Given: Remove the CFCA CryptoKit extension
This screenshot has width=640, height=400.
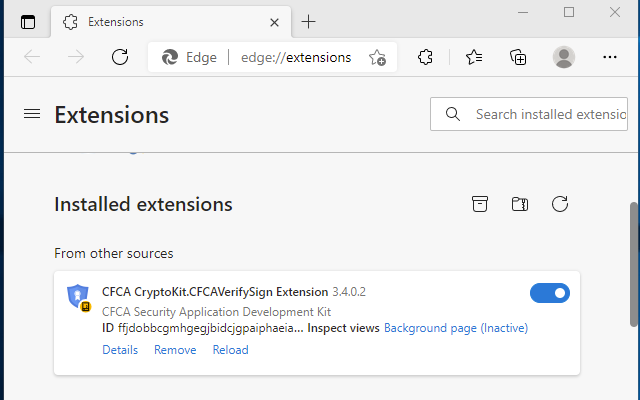Looking at the screenshot, I should coord(175,350).
